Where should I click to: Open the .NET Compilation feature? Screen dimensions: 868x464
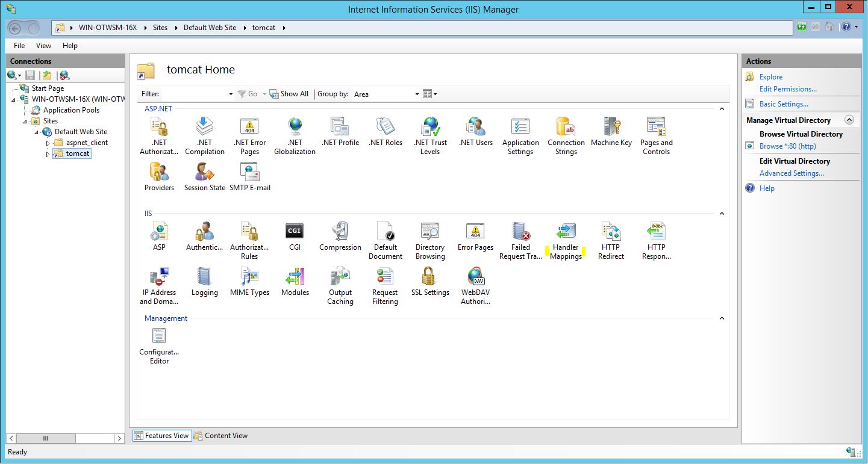pyautogui.click(x=205, y=136)
